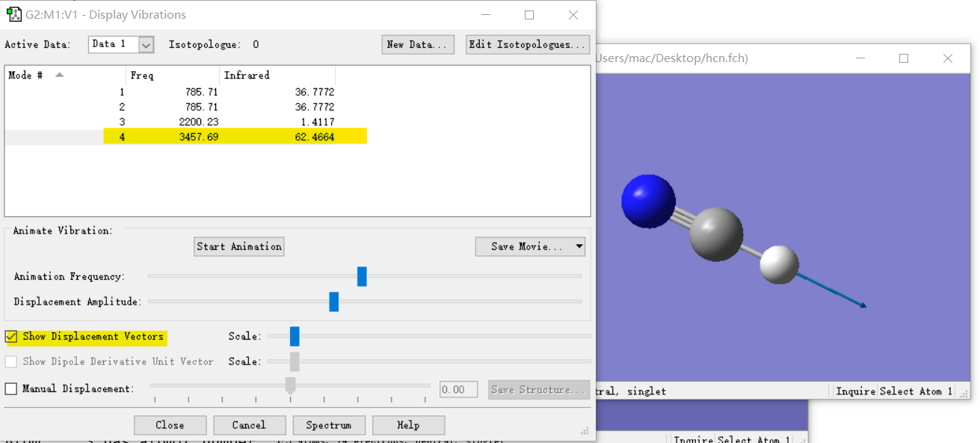
Task: Open the Edit Isotopologues dialog
Action: pos(528,45)
